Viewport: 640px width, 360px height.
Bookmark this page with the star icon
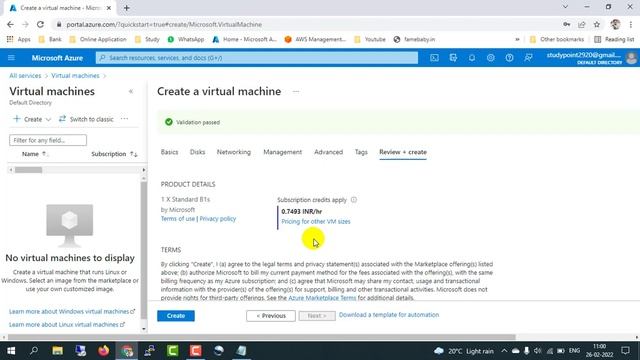click(x=597, y=24)
